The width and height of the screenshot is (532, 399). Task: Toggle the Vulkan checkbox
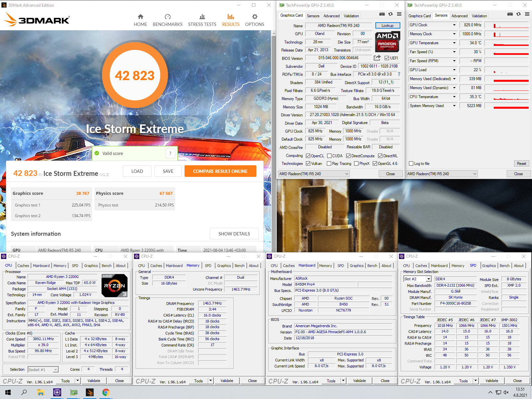coord(308,164)
